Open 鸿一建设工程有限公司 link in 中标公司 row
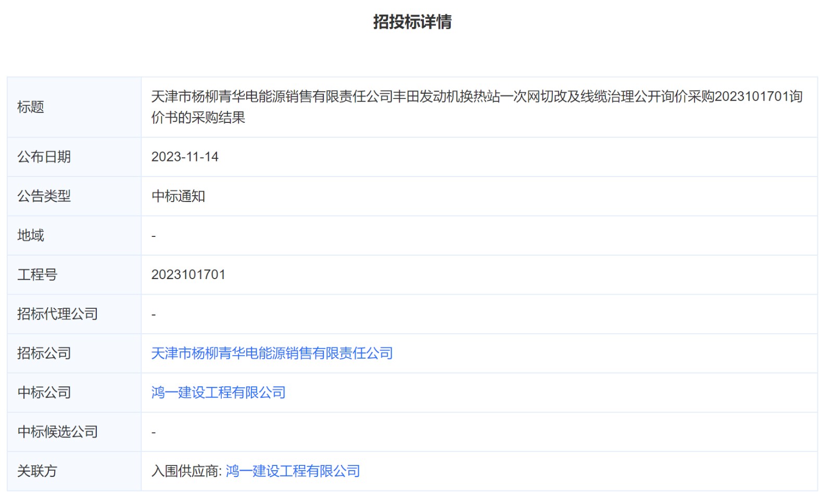The image size is (833, 504). 218,393
